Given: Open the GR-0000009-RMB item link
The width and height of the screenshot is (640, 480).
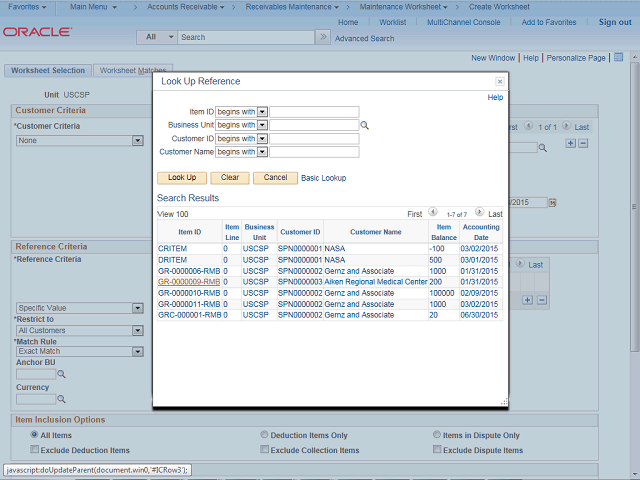Looking at the screenshot, I should [189, 282].
